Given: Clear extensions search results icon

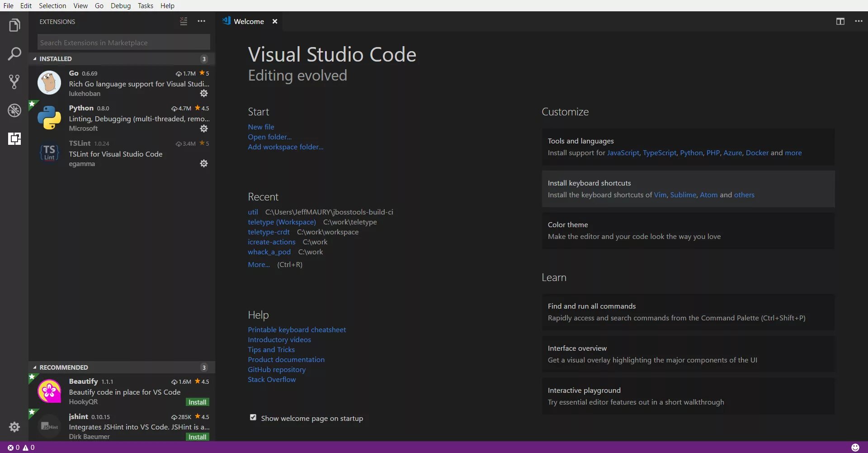Looking at the screenshot, I should click(x=184, y=21).
